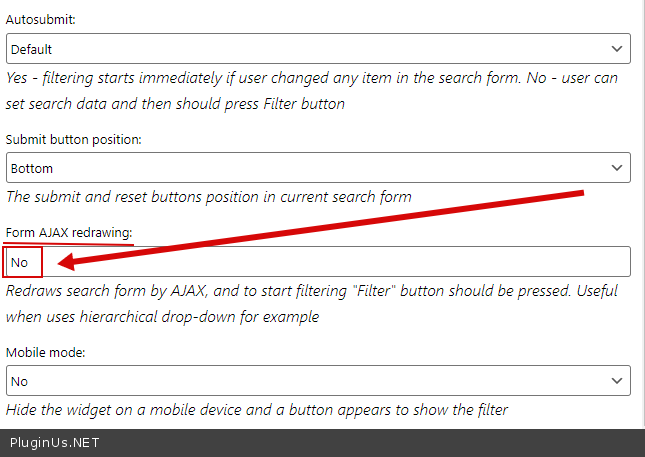This screenshot has height=457, width=645.
Task: Click the "Default" value in Autosubmit
Action: coord(31,49)
